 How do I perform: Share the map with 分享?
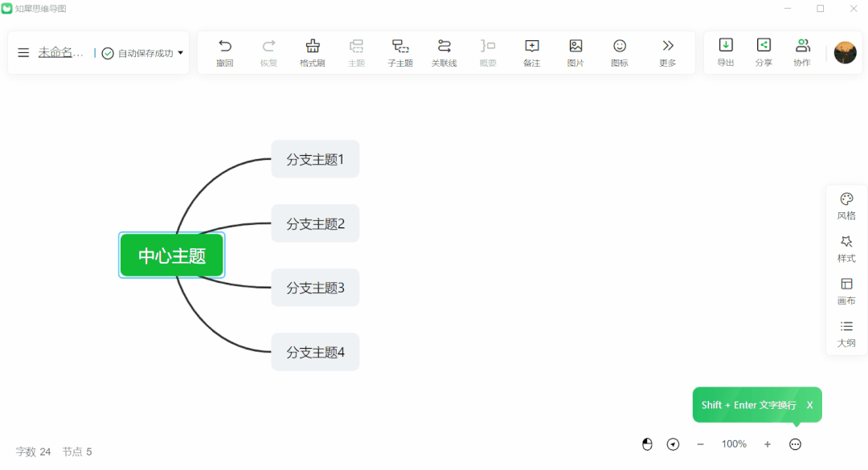click(x=764, y=52)
